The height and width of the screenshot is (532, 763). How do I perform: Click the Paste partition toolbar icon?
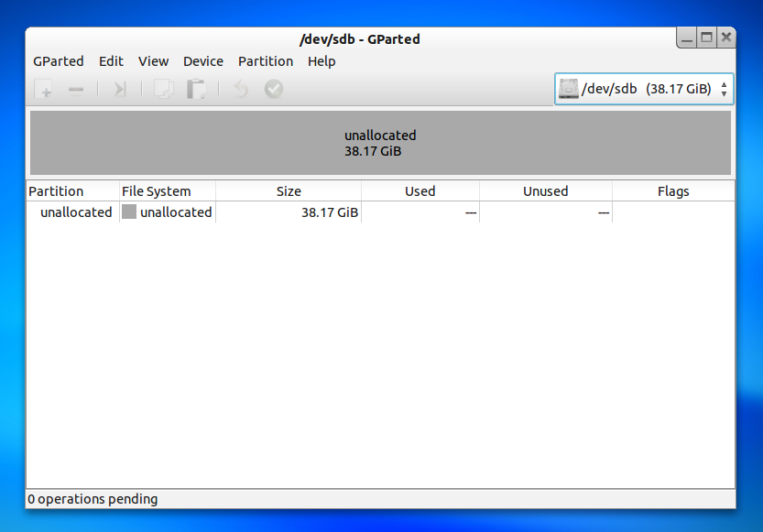click(196, 90)
